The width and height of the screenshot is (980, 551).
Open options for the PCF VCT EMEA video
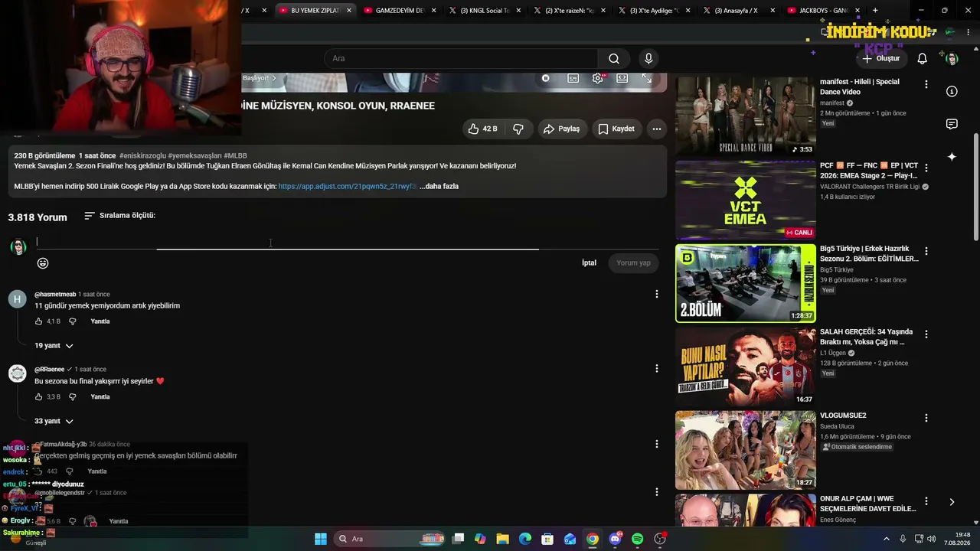(x=926, y=168)
